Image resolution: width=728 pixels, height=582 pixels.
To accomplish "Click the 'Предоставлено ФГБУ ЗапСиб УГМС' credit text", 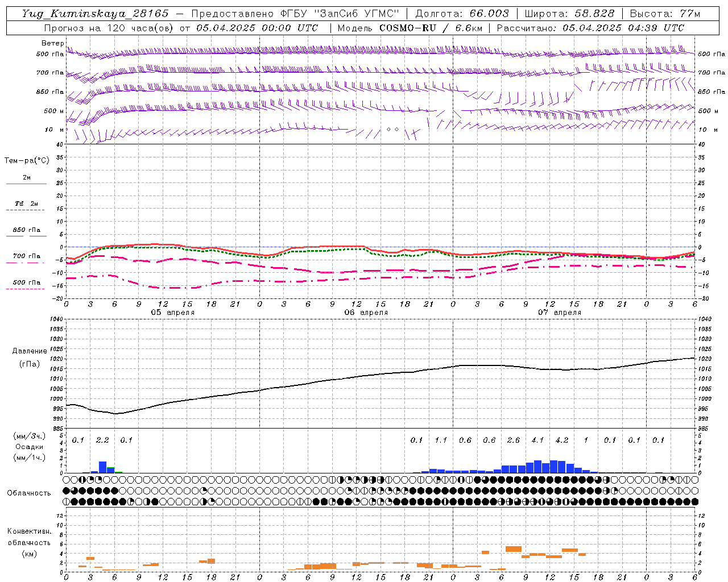I will click(x=296, y=14).
